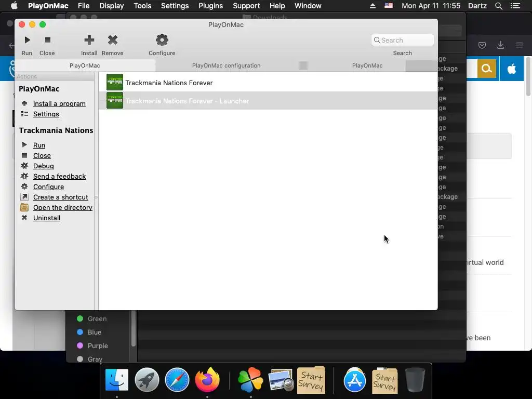532x399 pixels.
Task: Open Safari from the Dock
Action: (x=177, y=380)
